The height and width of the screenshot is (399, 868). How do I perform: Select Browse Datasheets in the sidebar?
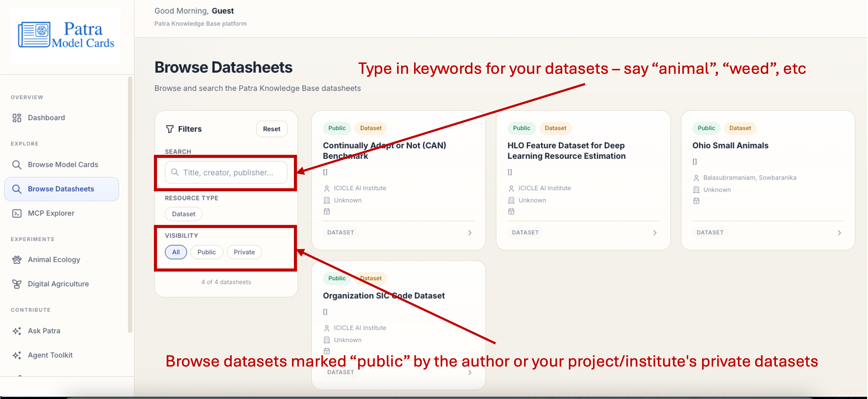coord(62,189)
